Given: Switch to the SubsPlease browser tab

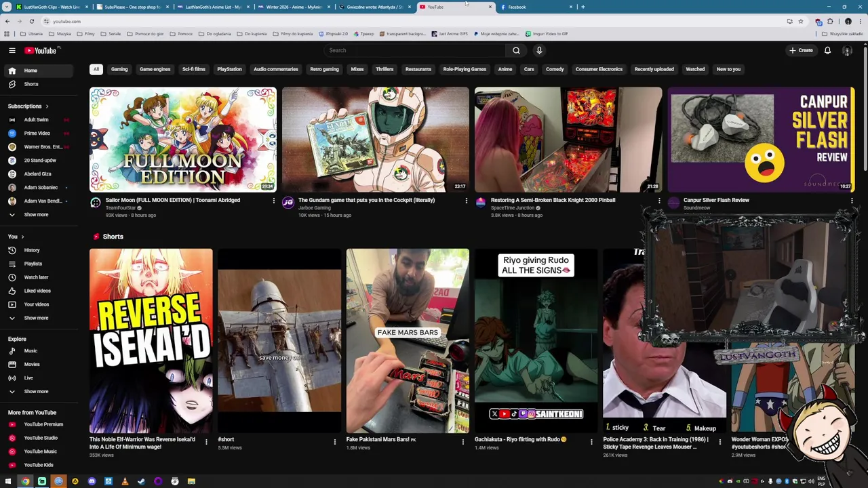Looking at the screenshot, I should click(x=132, y=7).
